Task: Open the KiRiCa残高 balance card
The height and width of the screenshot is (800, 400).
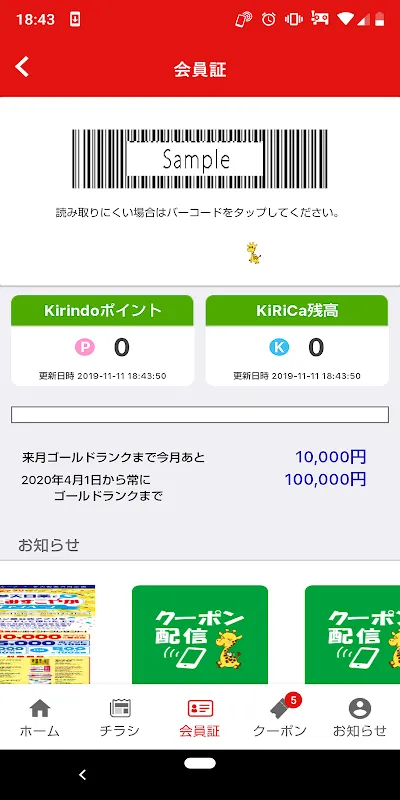Action: click(x=297, y=340)
